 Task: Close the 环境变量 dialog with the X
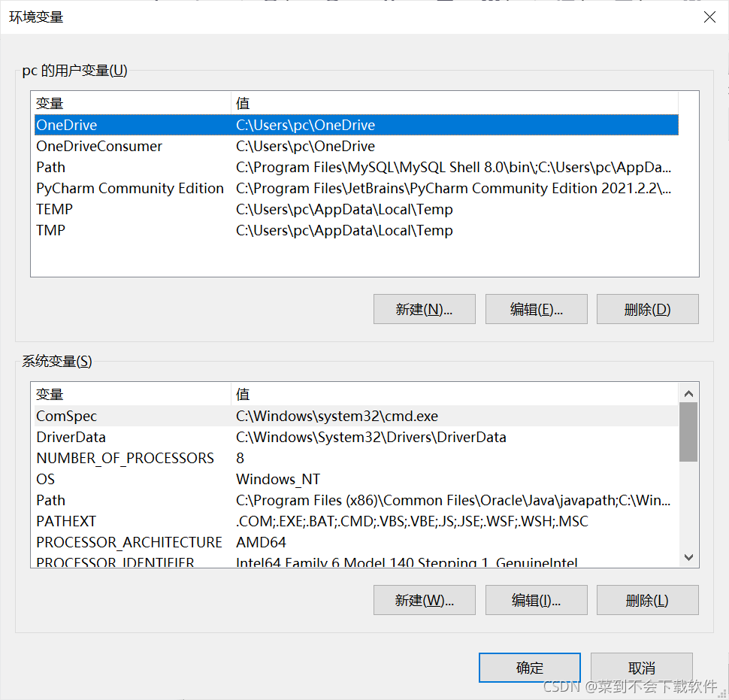(x=709, y=17)
